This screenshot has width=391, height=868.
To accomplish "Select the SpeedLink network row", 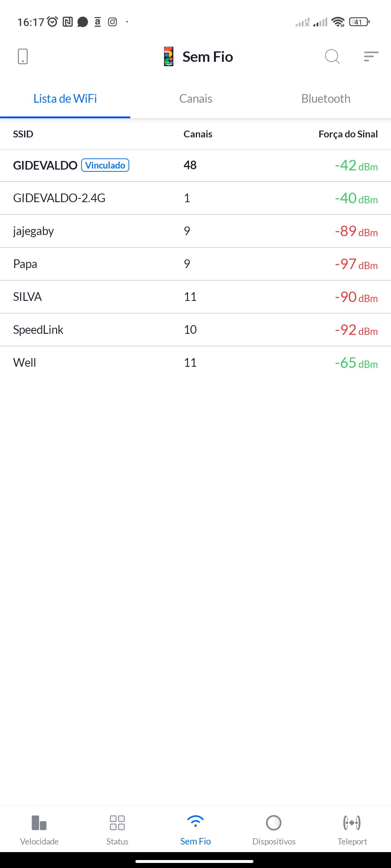I will (x=195, y=330).
